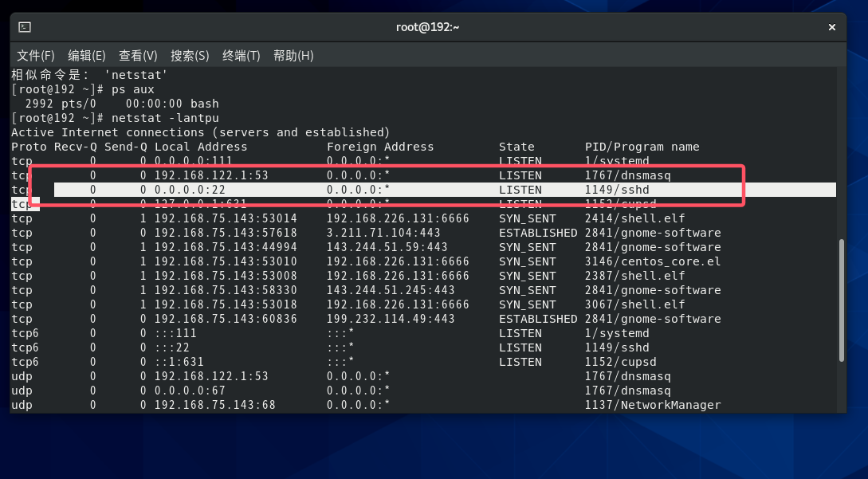
Task: Click the 'PID/Program name' column header
Action: (642, 147)
